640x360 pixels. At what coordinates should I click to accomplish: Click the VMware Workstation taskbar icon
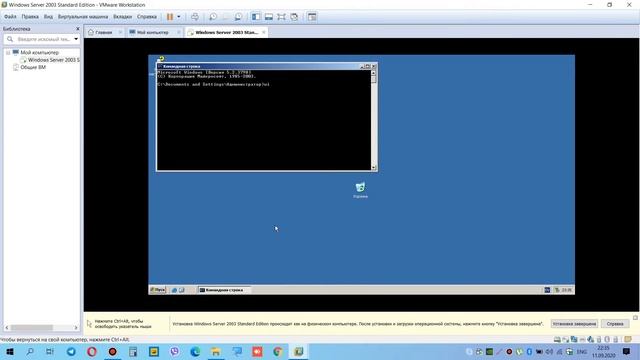[299, 351]
